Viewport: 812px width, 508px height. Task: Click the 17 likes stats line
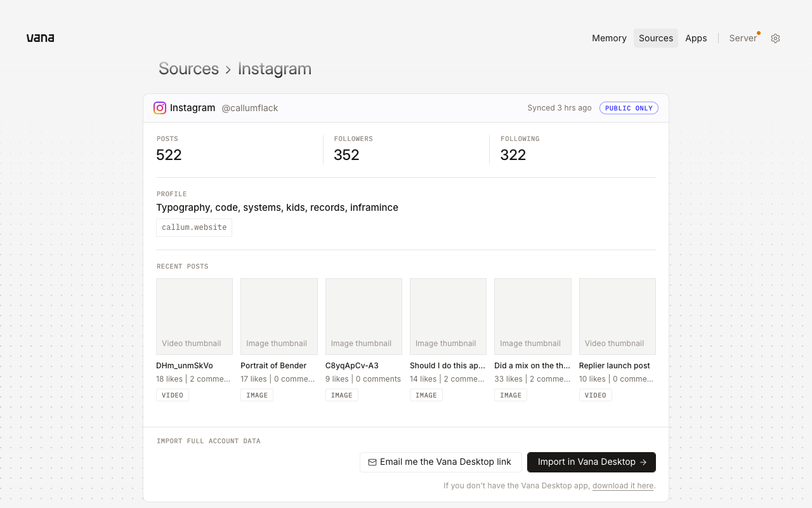(278, 379)
